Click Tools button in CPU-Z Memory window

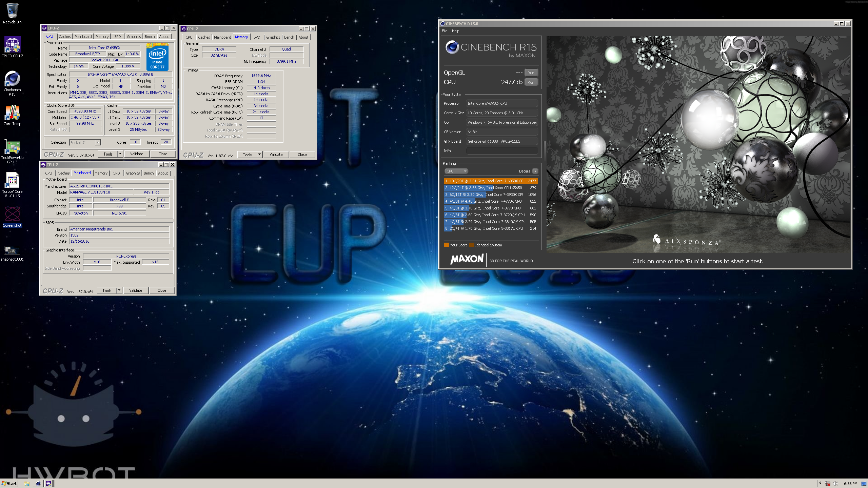pos(247,155)
